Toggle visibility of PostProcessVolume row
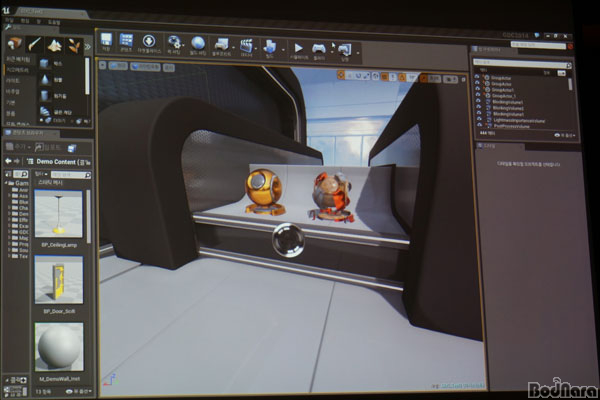Screen dimensions: 600x400 pyautogui.click(x=479, y=124)
